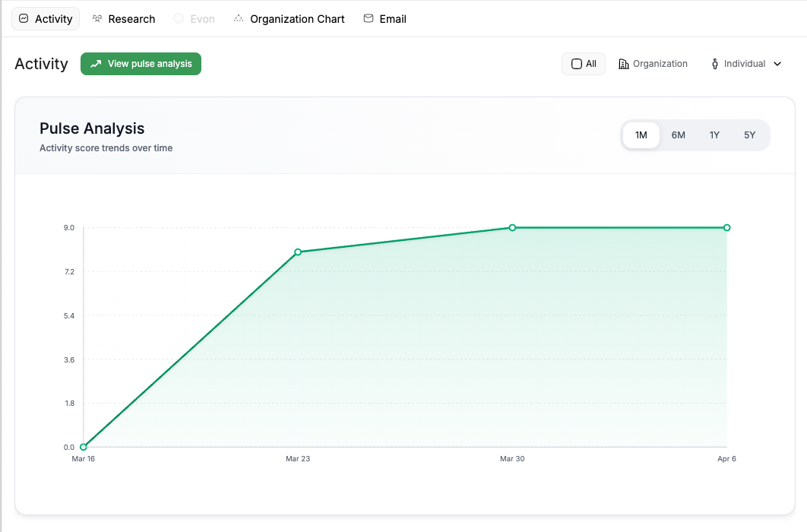
Task: Switch chart range to 6M
Action: [x=678, y=135]
